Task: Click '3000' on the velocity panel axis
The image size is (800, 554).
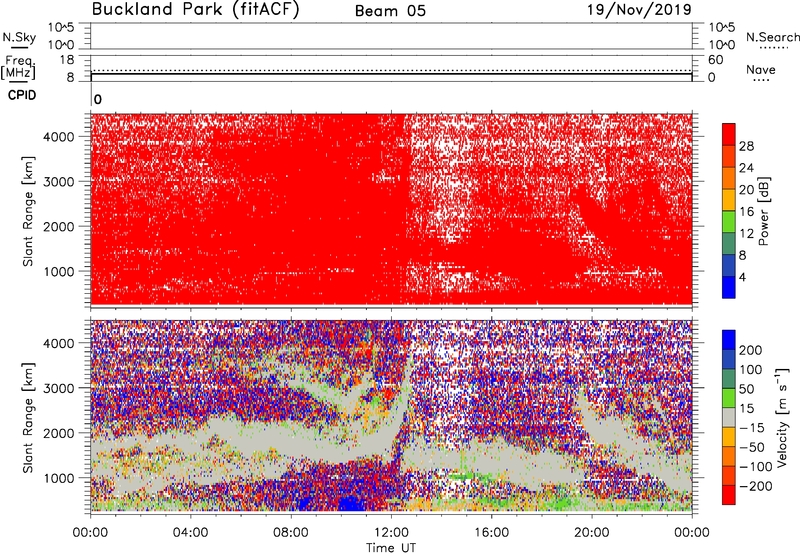Action: (59, 388)
